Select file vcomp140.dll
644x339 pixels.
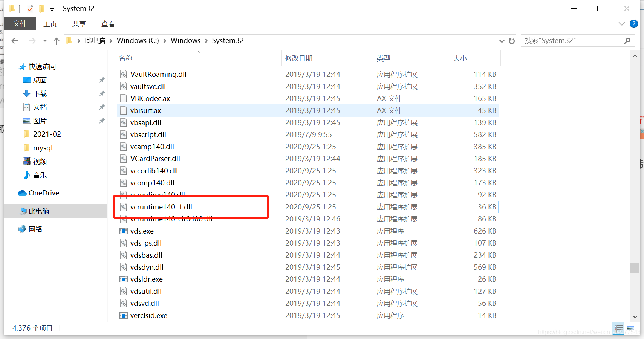[152, 183]
